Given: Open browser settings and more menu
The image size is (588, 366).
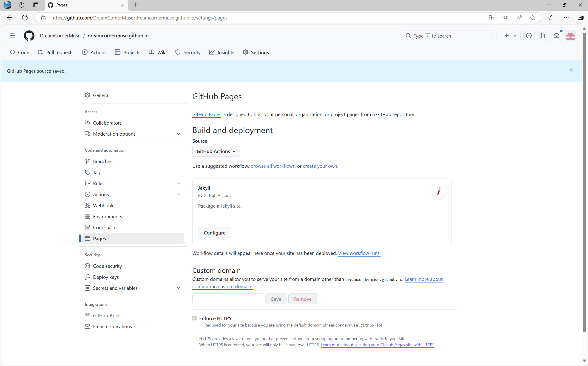Looking at the screenshot, I should 566,17.
